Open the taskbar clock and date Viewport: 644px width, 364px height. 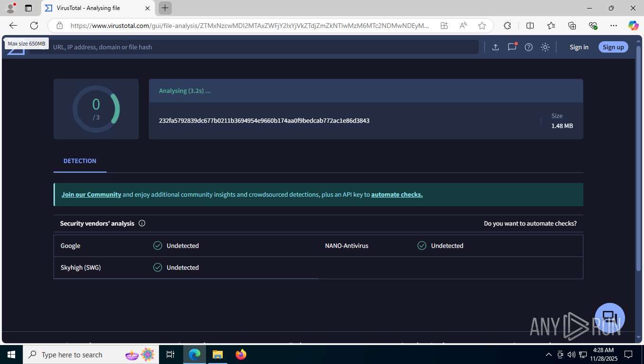(603, 355)
